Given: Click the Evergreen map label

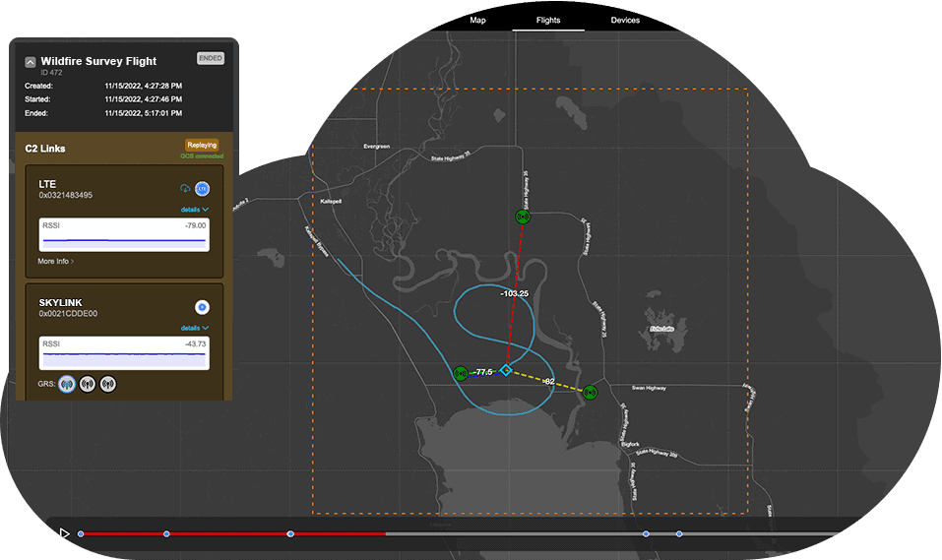Looking at the screenshot, I should (377, 147).
